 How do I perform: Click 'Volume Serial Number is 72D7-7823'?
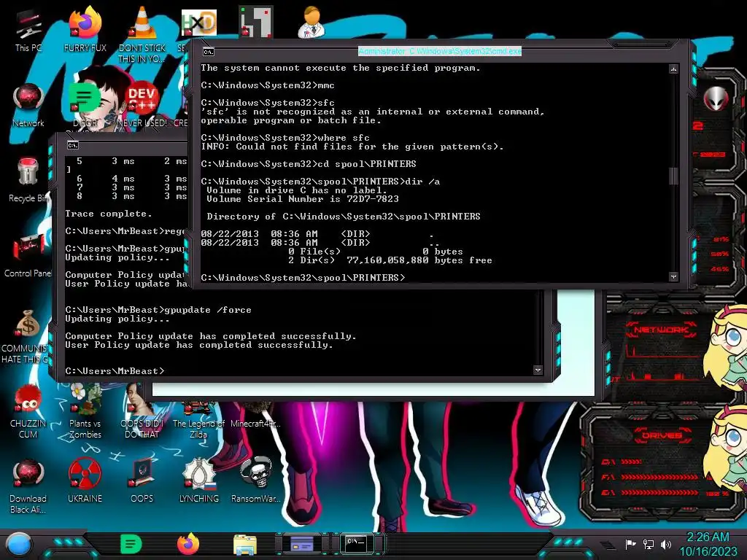(x=303, y=199)
